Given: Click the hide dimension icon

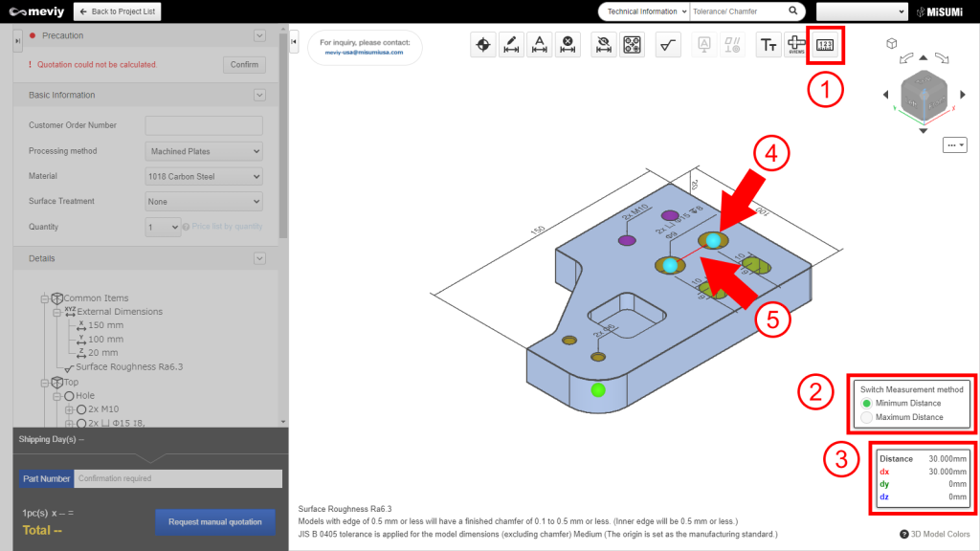Looking at the screenshot, I should point(604,44).
